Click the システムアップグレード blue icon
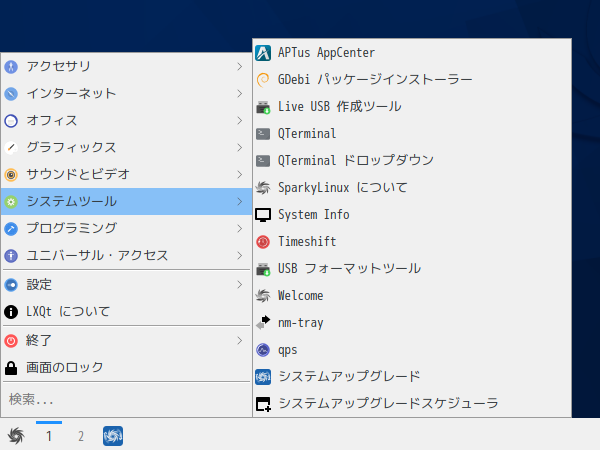Image resolution: width=600 pixels, height=450 pixels. coord(263,377)
